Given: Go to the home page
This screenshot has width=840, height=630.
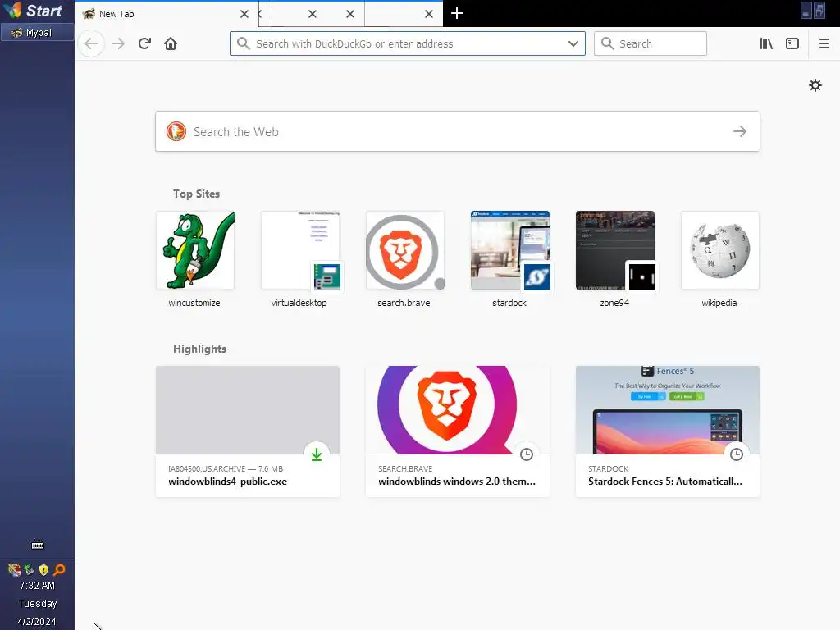Looking at the screenshot, I should tap(171, 43).
